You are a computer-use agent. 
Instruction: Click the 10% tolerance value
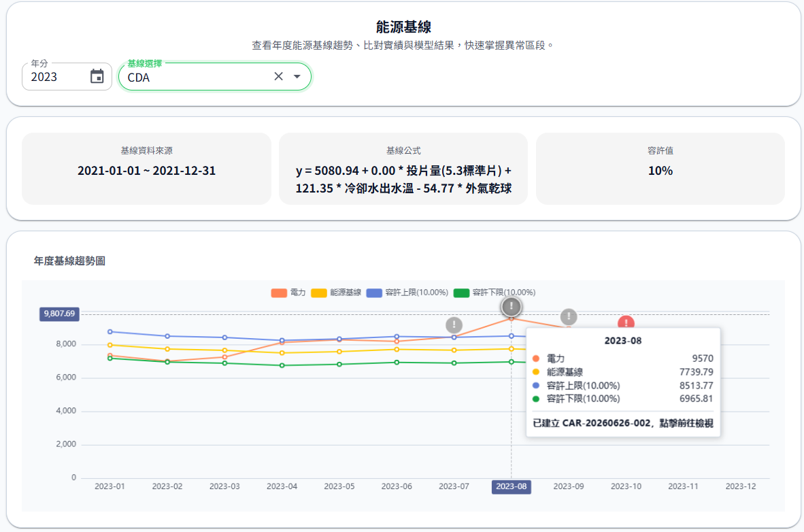point(660,171)
